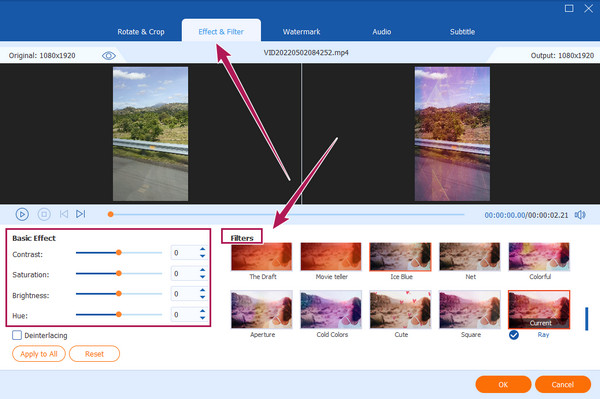Choose the Square filter

coord(470,309)
